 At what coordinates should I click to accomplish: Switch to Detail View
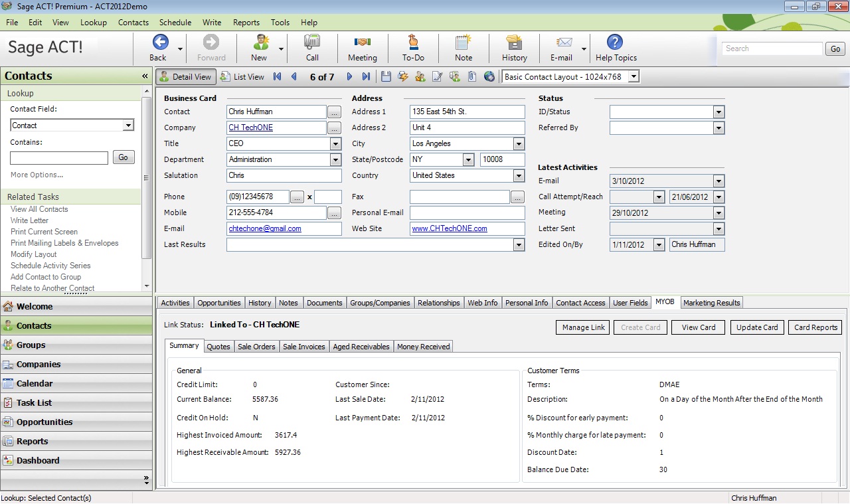(186, 76)
